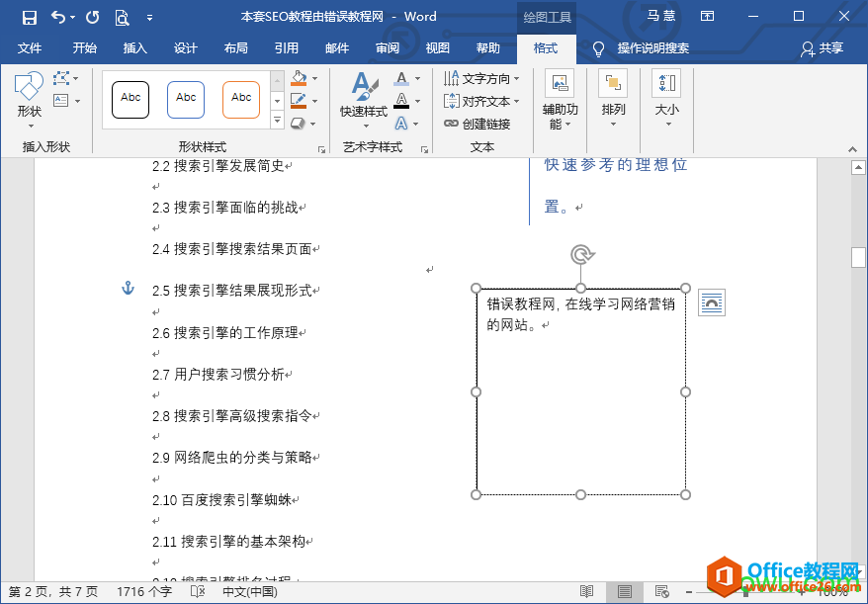Viewport: 868px width, 604px height.
Task: Open the 对齐文本 align text menu
Action: coord(481,101)
